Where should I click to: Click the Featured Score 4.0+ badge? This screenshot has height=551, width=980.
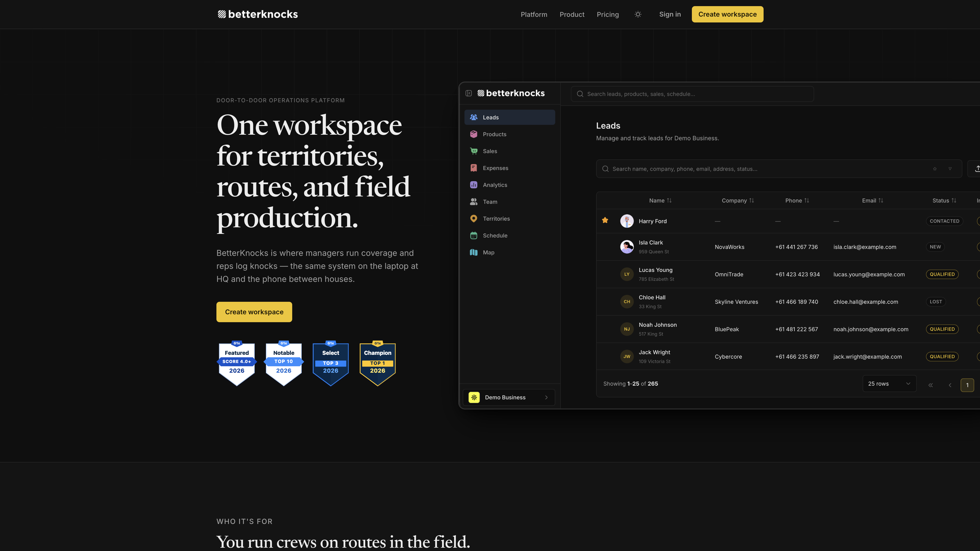pos(237,363)
